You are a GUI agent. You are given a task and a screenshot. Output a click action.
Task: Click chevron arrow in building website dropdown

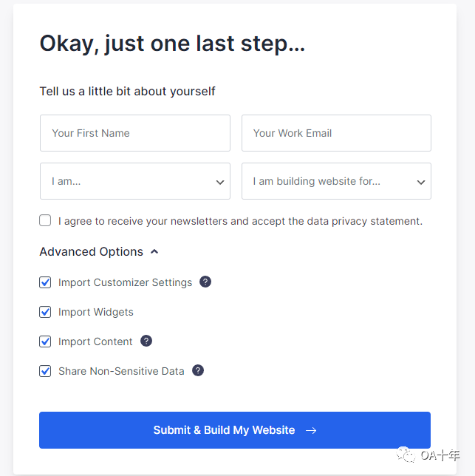421,182
